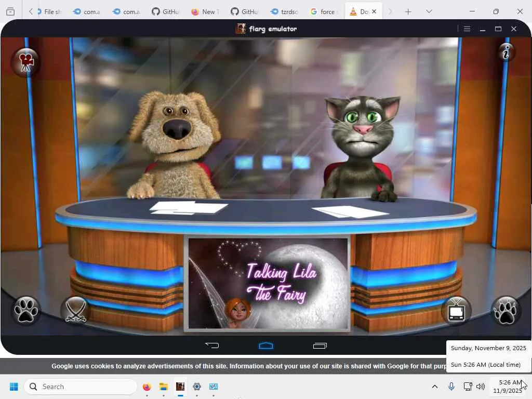Image resolution: width=532 pixels, height=399 pixels.
Task: Open network status tray icon
Action: pyautogui.click(x=468, y=387)
